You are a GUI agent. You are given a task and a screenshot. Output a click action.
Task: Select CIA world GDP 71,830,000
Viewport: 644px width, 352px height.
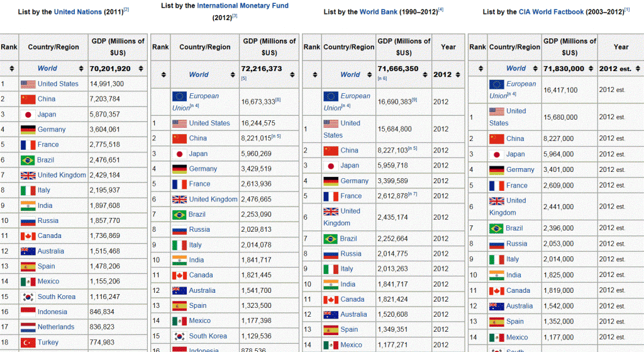(x=564, y=69)
